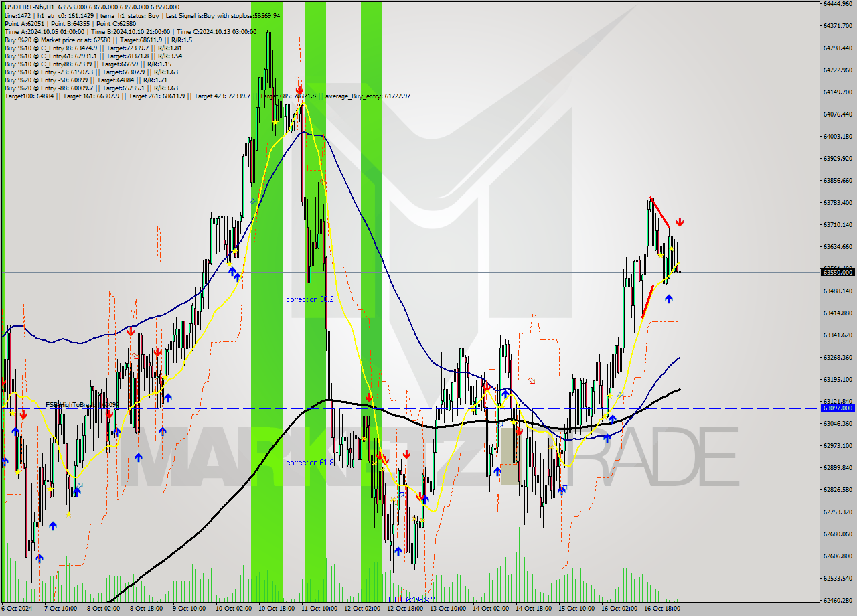This screenshot has width=857, height=616.
Task: Select the 62826.580 price axis value
Action: pyautogui.click(x=838, y=489)
